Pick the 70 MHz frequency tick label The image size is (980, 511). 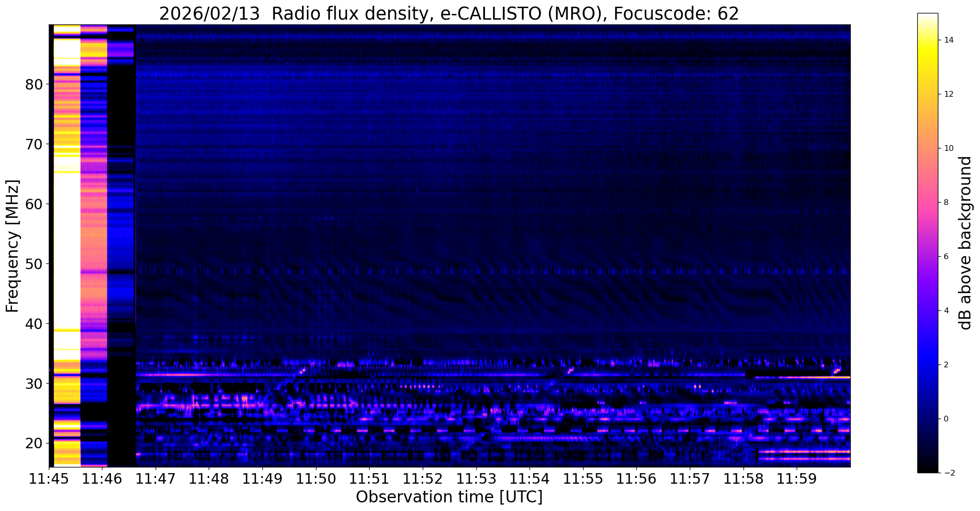pyautogui.click(x=34, y=144)
